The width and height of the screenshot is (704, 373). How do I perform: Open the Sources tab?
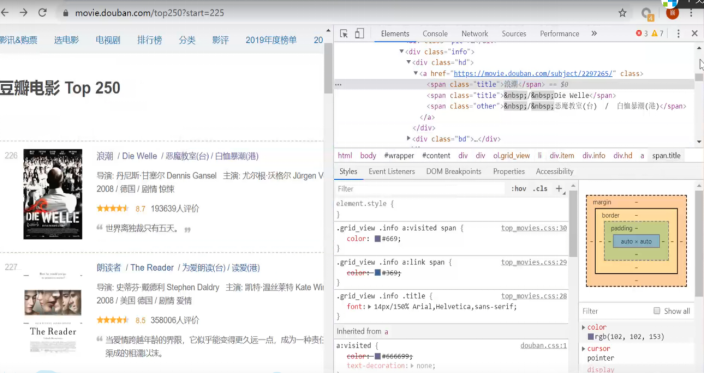coord(514,34)
